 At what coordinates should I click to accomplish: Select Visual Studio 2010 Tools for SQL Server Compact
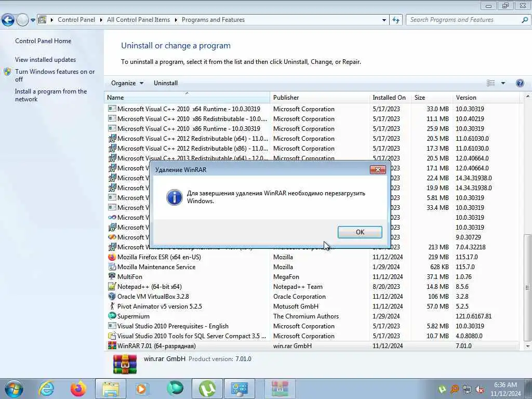pos(312,336)
